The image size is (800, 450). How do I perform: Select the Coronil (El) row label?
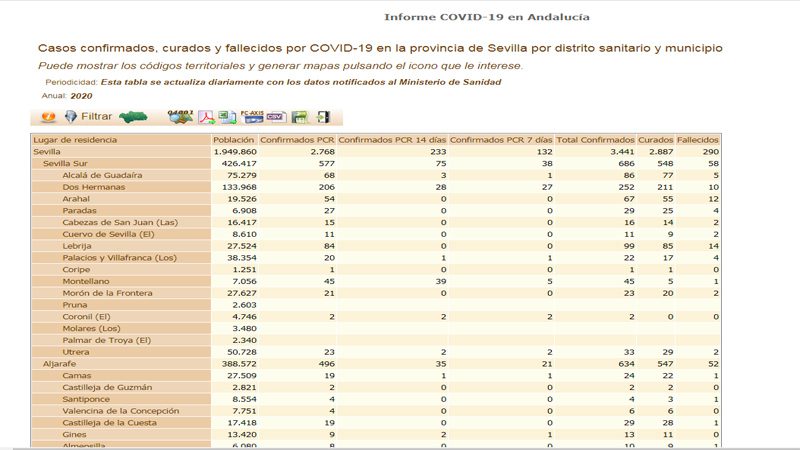pos(86,316)
